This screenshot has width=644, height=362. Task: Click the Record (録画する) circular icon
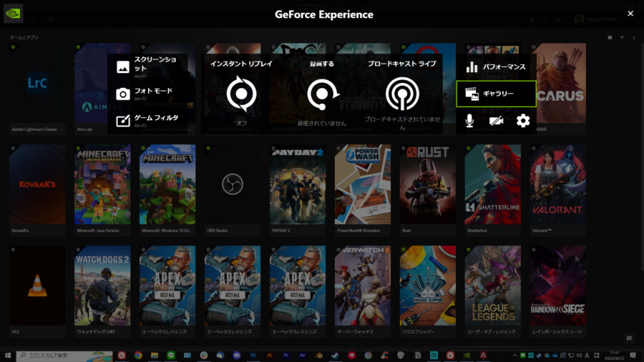pos(323,94)
